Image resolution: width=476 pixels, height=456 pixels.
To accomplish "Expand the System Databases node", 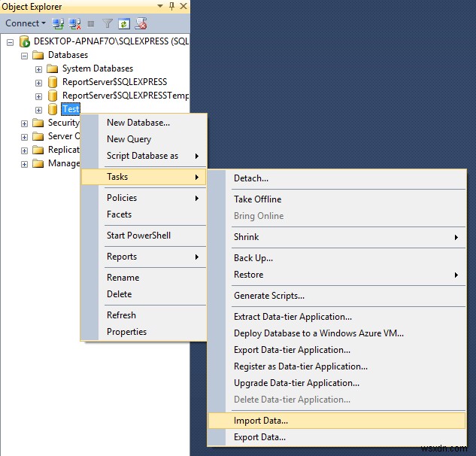I will [38, 69].
